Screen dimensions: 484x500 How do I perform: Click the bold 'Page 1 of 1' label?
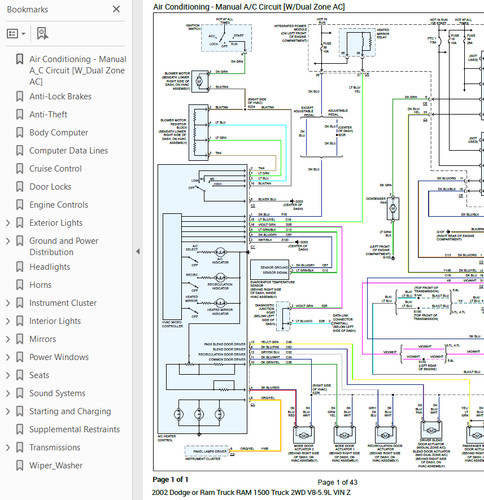click(x=170, y=480)
